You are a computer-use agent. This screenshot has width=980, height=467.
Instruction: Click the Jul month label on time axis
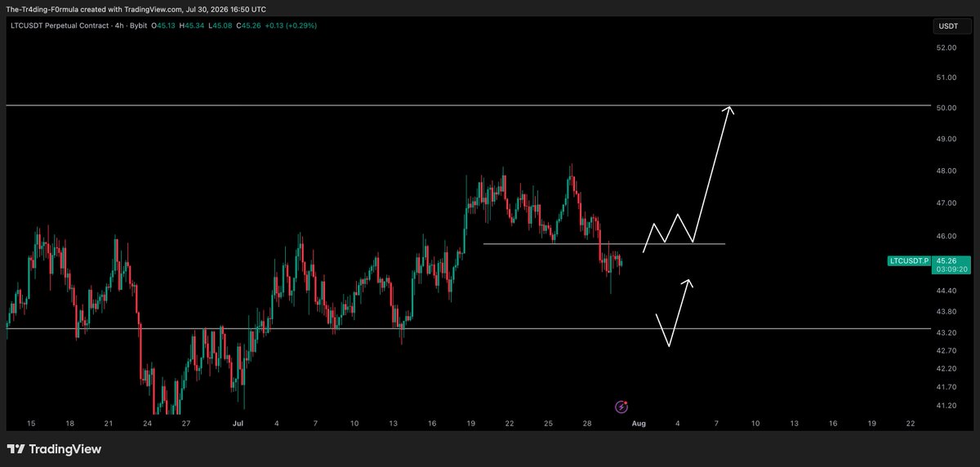click(238, 424)
